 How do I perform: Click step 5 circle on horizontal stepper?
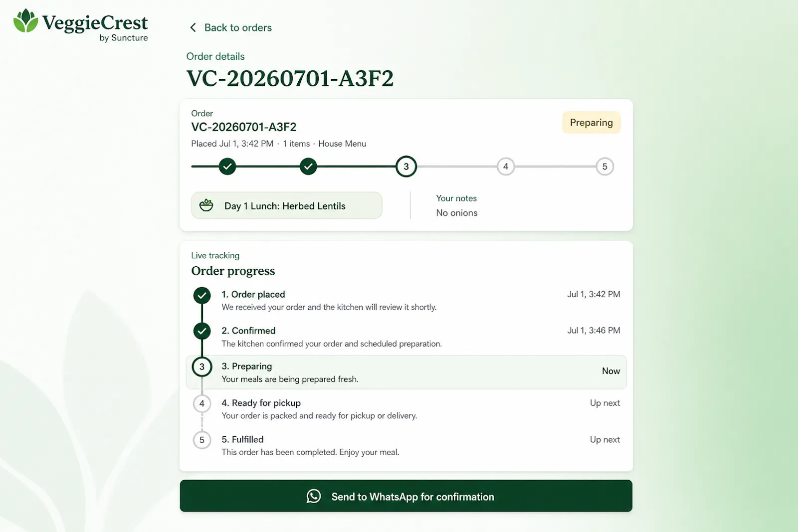coord(605,167)
